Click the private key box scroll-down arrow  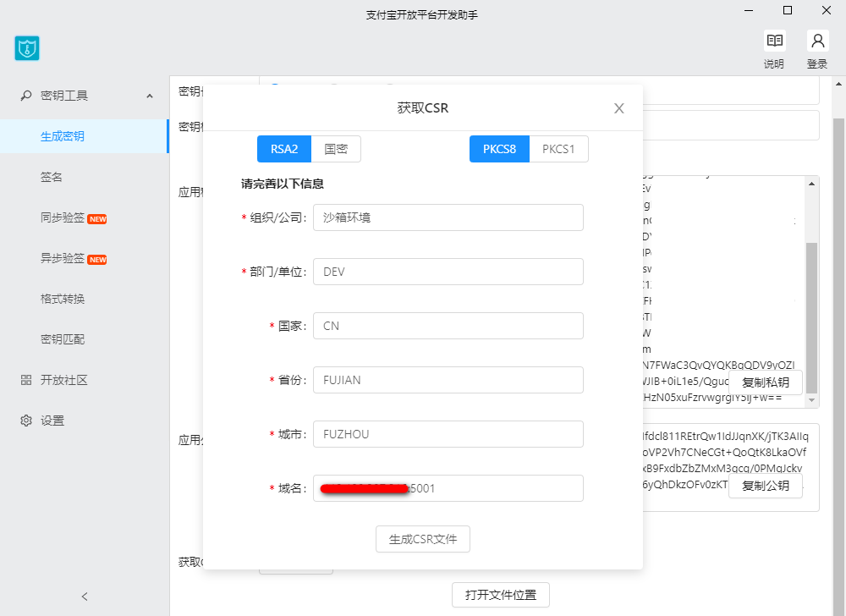point(811,400)
